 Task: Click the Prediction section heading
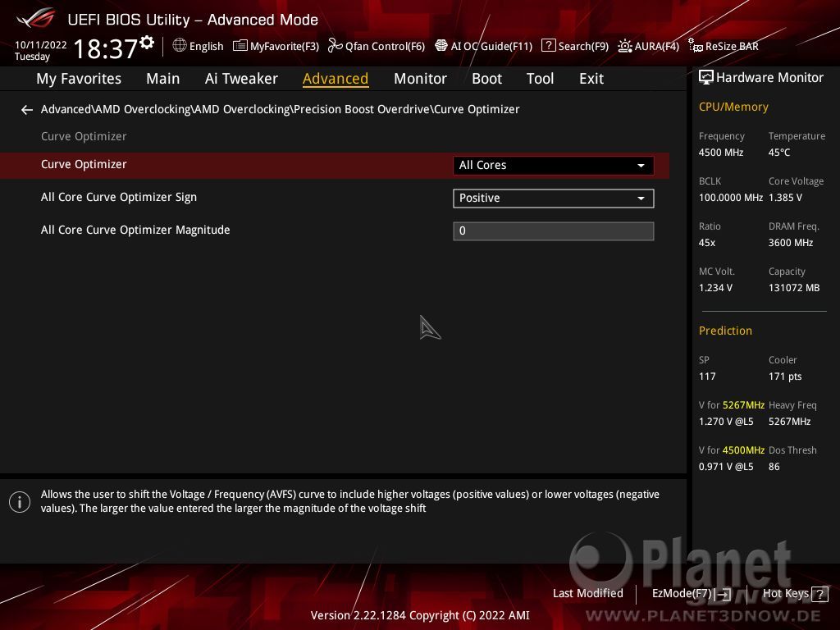click(x=725, y=331)
